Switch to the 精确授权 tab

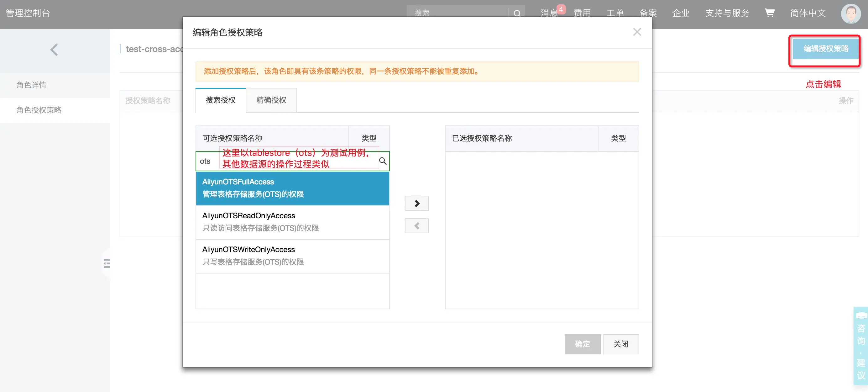point(271,100)
